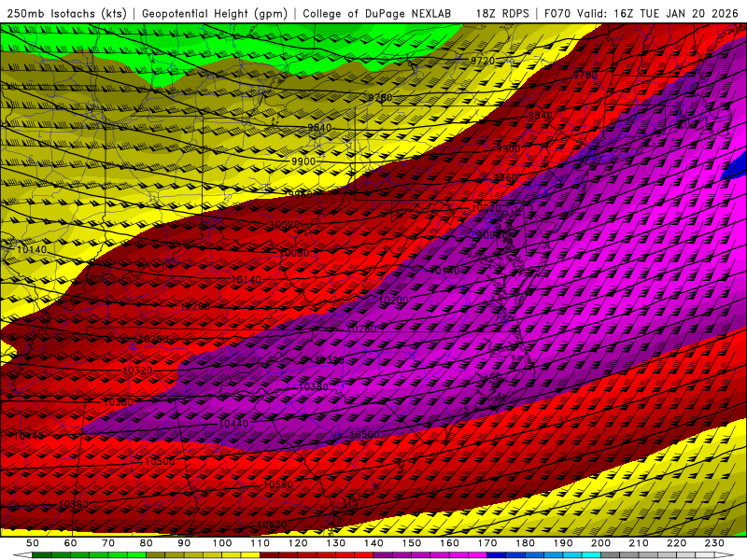Click the 140 knot color bar label
This screenshot has width=747, height=560.
373,543
